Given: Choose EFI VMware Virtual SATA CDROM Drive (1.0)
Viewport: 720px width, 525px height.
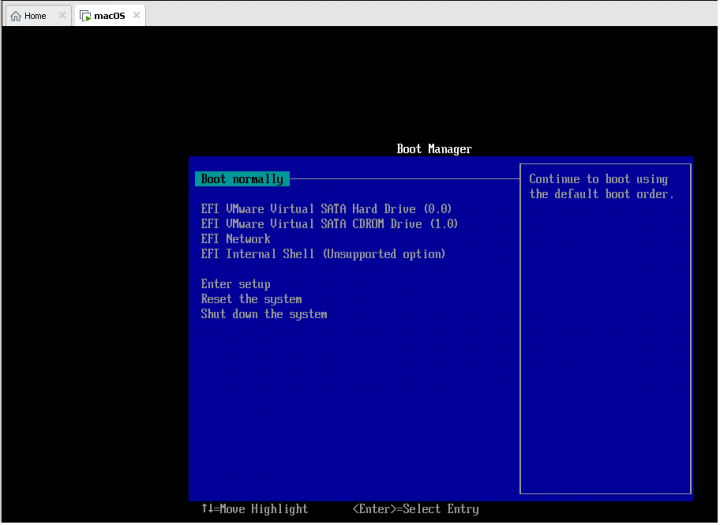Looking at the screenshot, I should [330, 224].
